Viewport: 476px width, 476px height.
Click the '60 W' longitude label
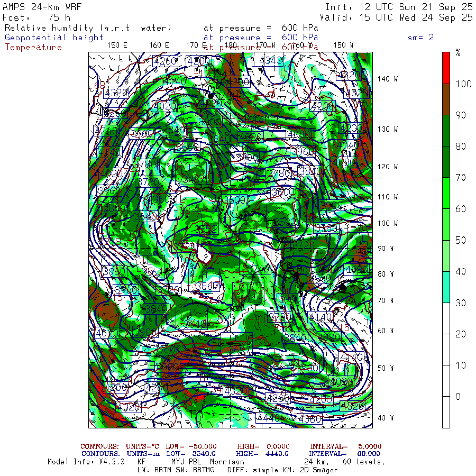[x=386, y=331]
